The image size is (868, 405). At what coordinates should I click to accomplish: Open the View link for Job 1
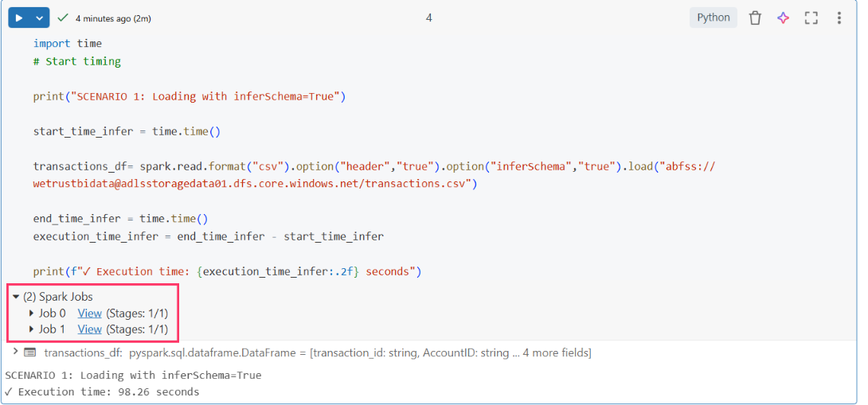(89, 329)
